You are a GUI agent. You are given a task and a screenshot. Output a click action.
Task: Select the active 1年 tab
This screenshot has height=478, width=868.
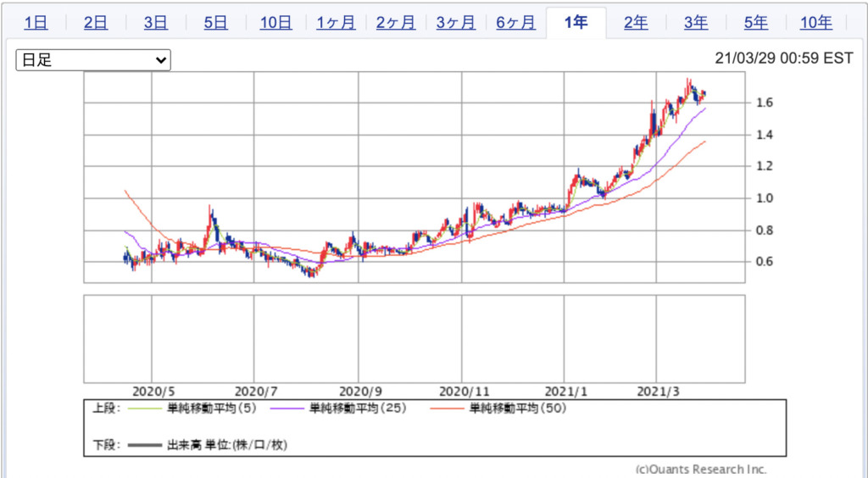[576, 23]
